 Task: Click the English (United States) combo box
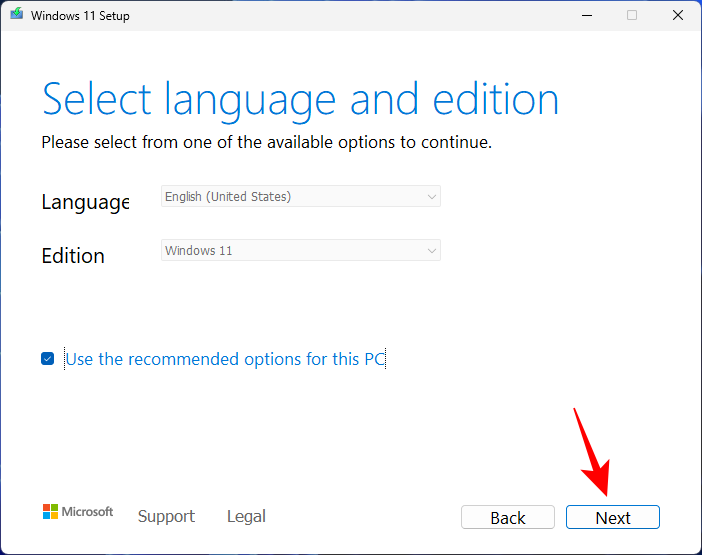point(300,197)
